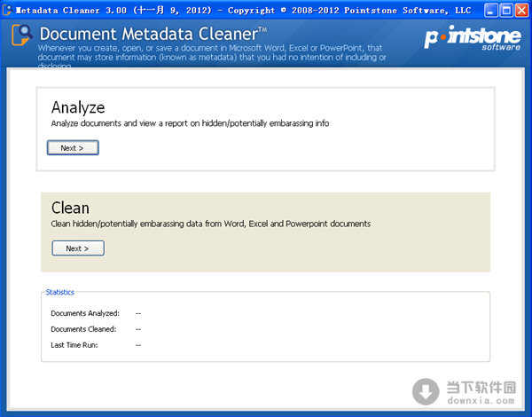The width and height of the screenshot is (532, 417).
Task: Click the 'Documents Cleaned:' label
Action: tap(83, 329)
